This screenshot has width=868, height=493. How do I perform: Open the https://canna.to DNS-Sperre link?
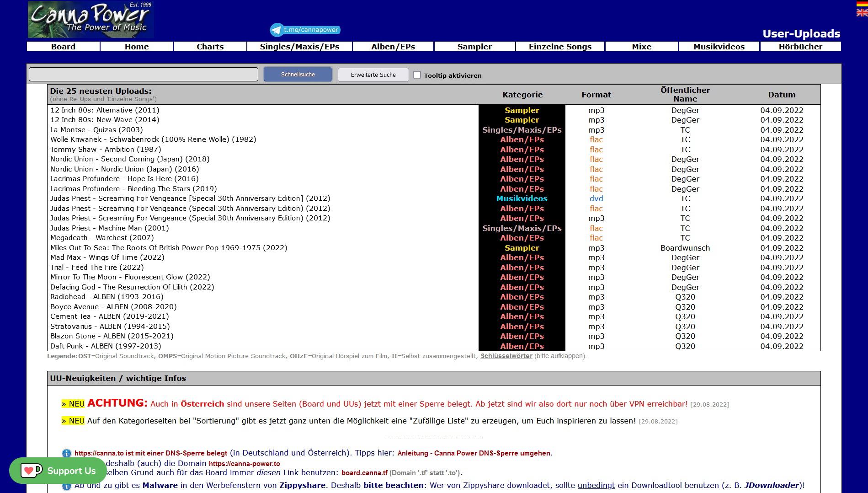tap(151, 453)
